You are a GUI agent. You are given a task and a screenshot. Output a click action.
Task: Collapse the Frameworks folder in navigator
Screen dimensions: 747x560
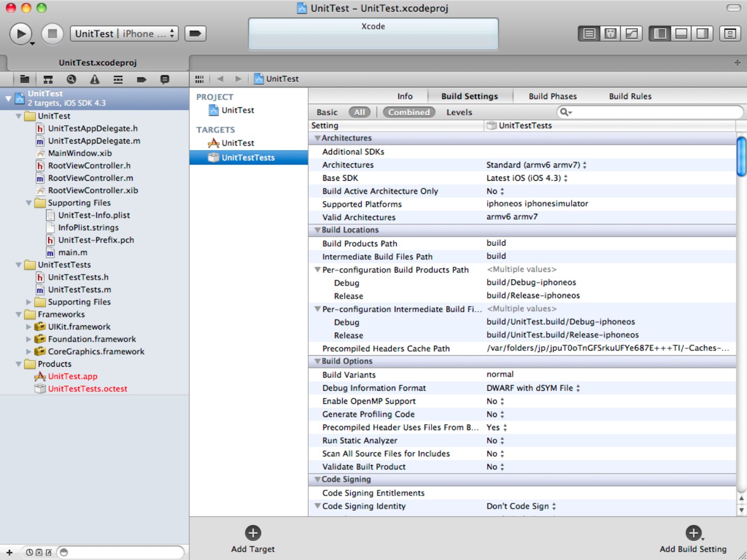(19, 314)
